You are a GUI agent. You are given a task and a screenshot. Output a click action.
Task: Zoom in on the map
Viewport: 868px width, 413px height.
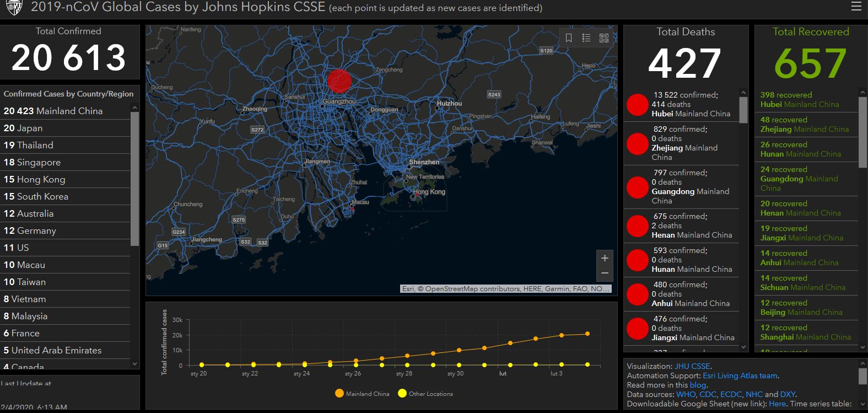click(x=605, y=258)
